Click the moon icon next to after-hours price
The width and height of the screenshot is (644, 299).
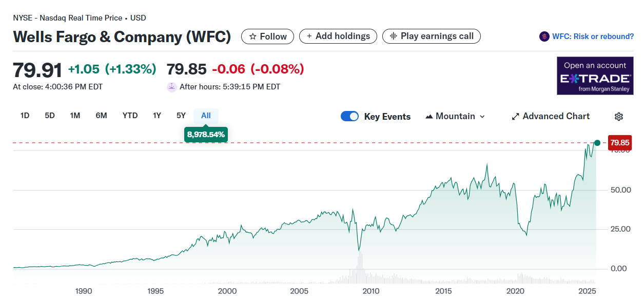pyautogui.click(x=171, y=86)
